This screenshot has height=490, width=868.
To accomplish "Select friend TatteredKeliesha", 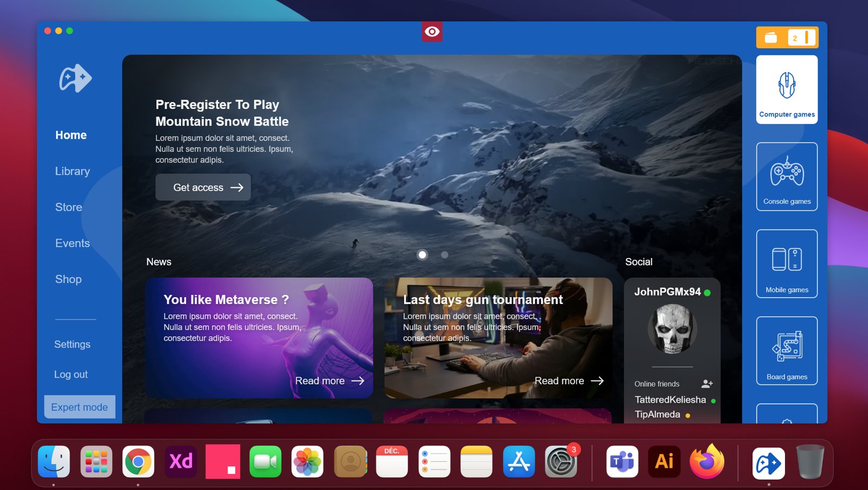I will pos(671,399).
